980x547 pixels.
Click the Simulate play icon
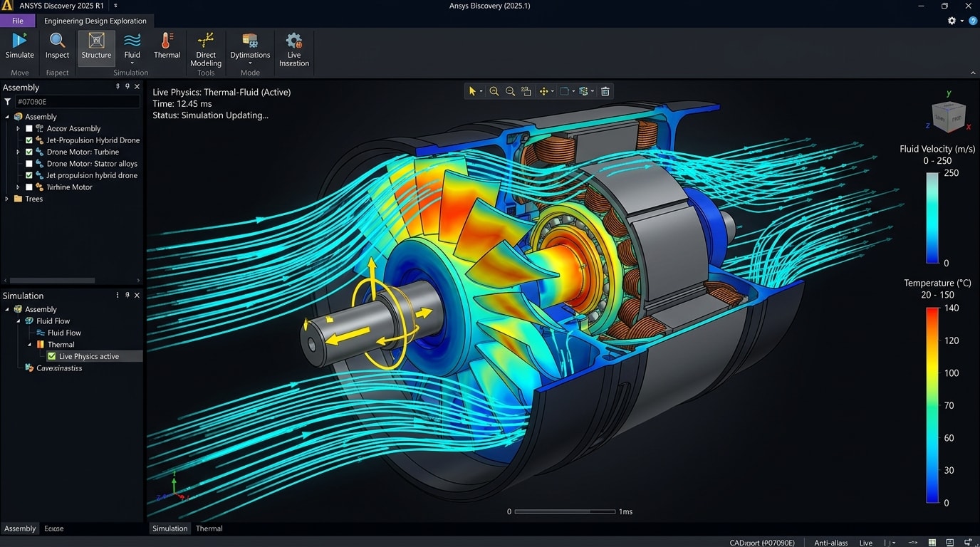[x=20, y=40]
